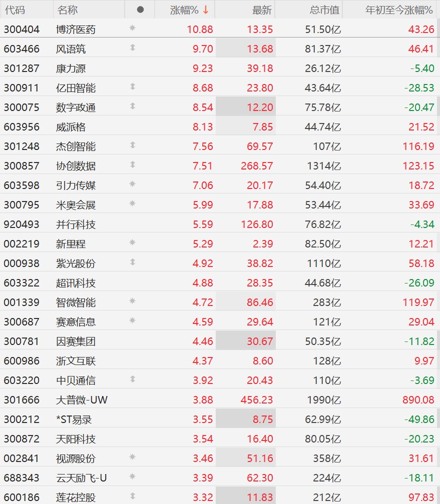Open stock 因赛集团
Image resolution: width=440 pixels, height=504 pixels.
point(76,341)
